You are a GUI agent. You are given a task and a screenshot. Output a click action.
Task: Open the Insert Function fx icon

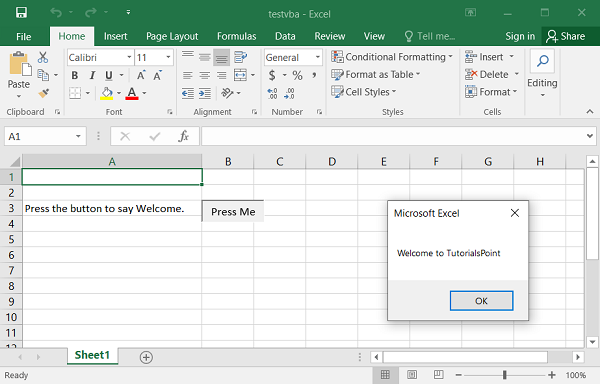tap(183, 136)
